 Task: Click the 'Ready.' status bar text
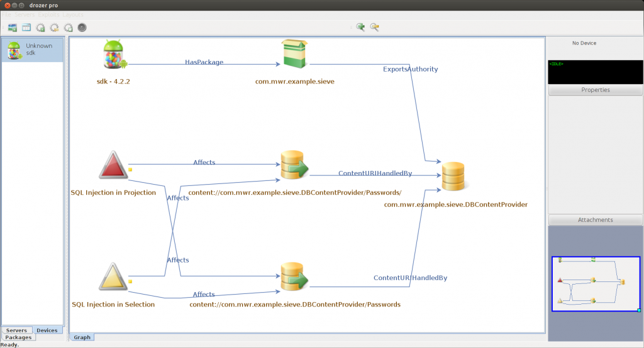[x=9, y=345]
